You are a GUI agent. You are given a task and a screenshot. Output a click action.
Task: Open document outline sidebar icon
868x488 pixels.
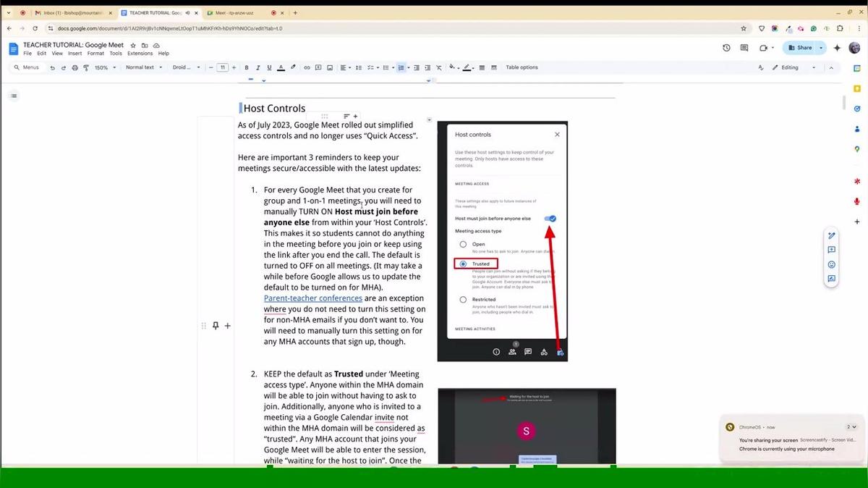point(14,96)
